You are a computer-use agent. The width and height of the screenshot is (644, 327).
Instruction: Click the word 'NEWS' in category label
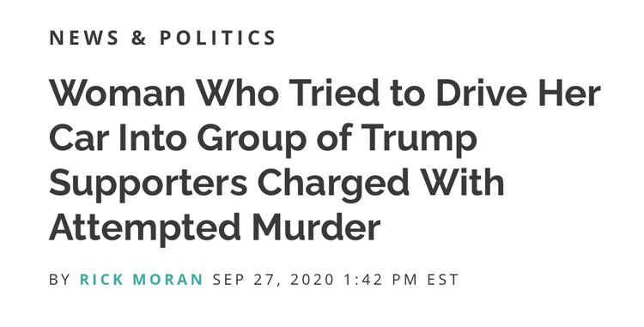click(x=84, y=38)
